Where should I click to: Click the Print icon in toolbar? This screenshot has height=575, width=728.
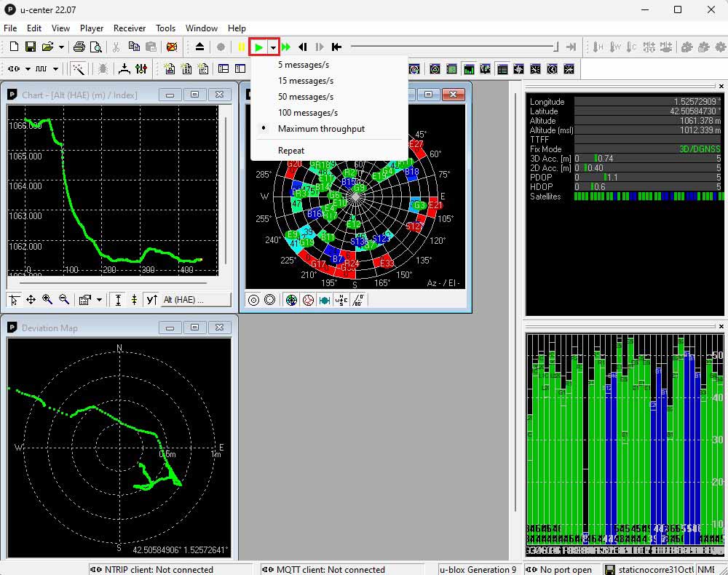pos(79,47)
